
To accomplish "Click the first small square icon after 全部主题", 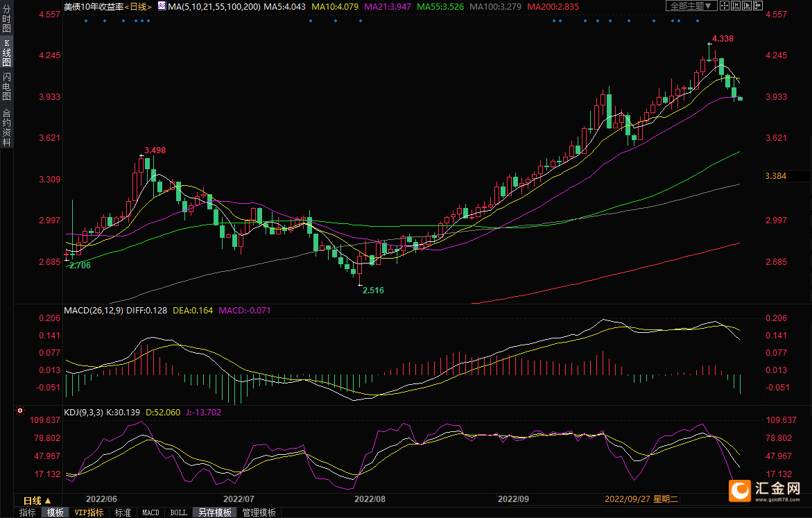I will (725, 6).
